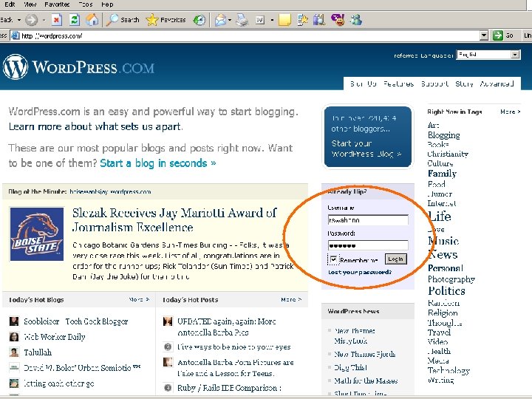Click the Stop loading icon

[57, 20]
